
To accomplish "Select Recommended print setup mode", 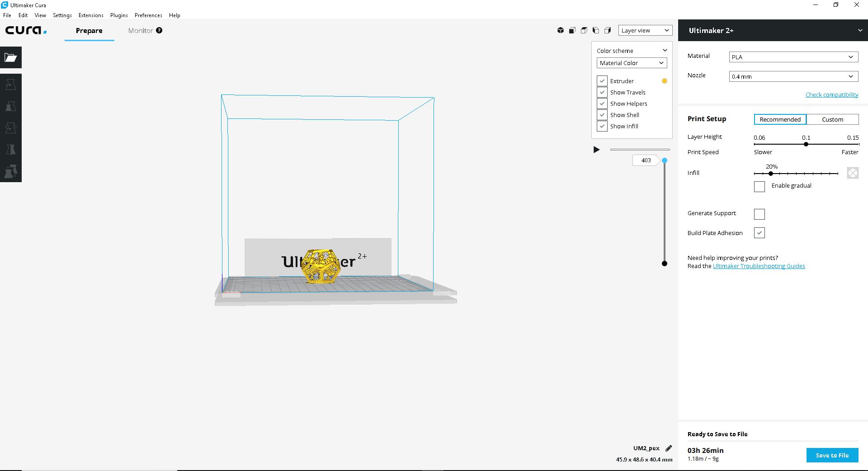I will point(780,119).
